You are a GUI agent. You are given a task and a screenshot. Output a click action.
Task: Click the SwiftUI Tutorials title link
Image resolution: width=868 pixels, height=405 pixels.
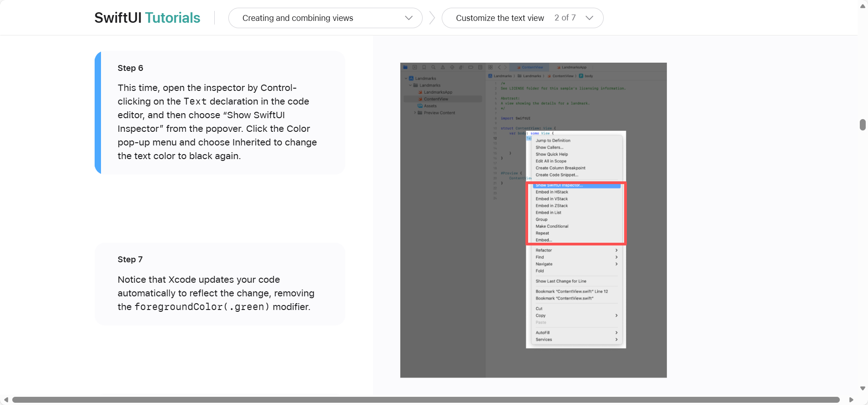coord(147,18)
